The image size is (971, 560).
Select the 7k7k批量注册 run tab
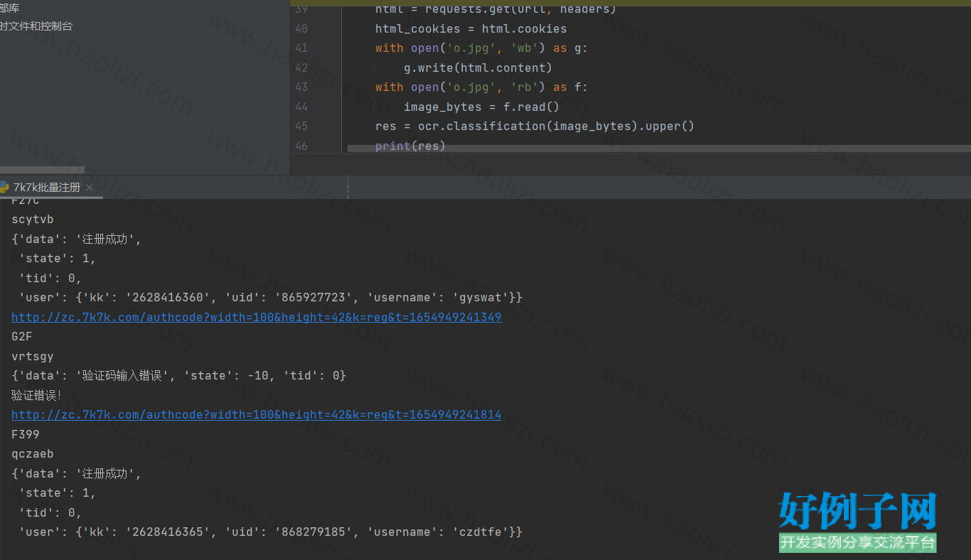(x=47, y=188)
